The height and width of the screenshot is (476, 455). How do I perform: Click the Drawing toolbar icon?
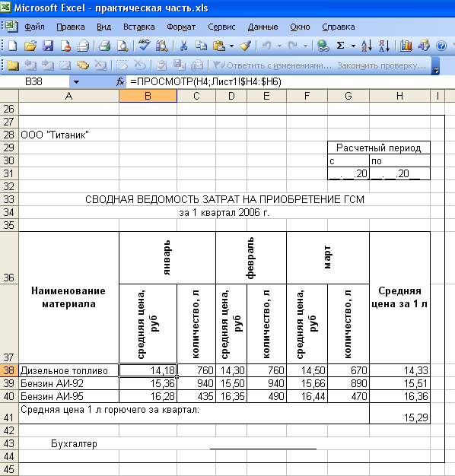coord(424,46)
